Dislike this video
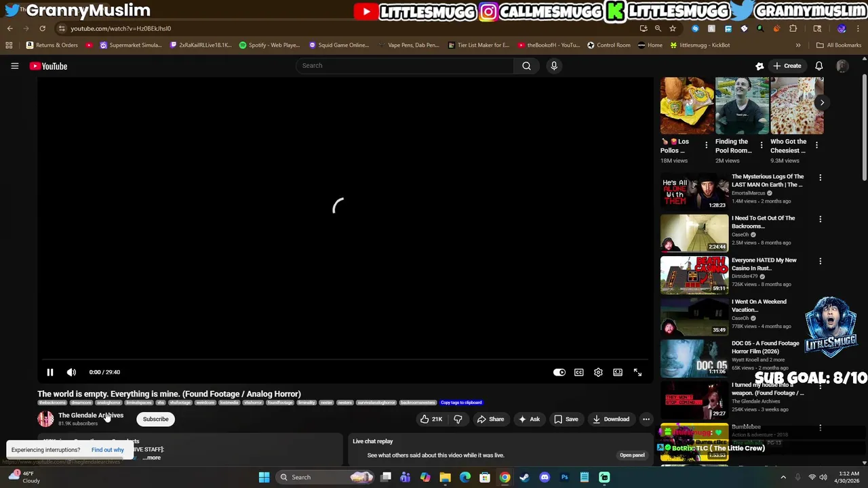This screenshot has height=488, width=868. pyautogui.click(x=458, y=419)
